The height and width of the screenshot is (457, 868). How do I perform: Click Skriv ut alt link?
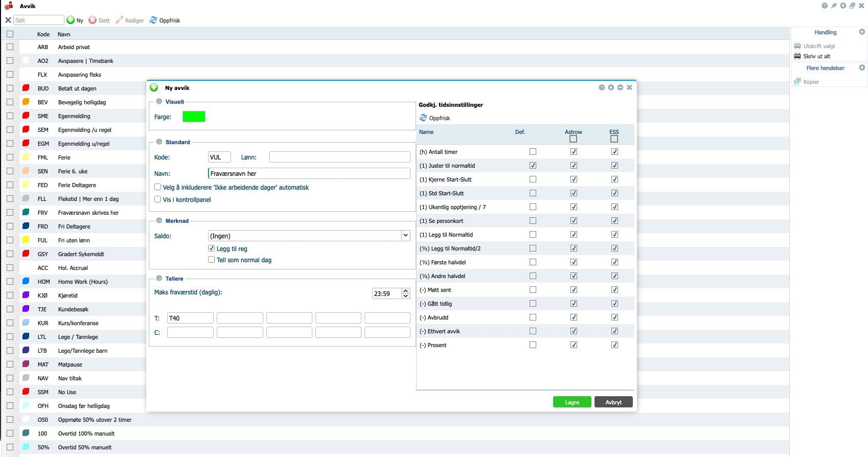click(816, 56)
